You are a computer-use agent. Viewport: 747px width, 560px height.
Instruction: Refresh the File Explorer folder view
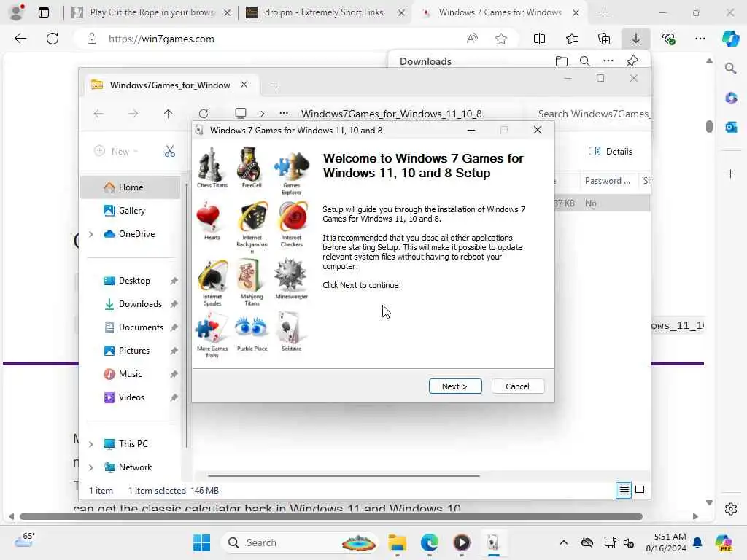[x=204, y=113]
